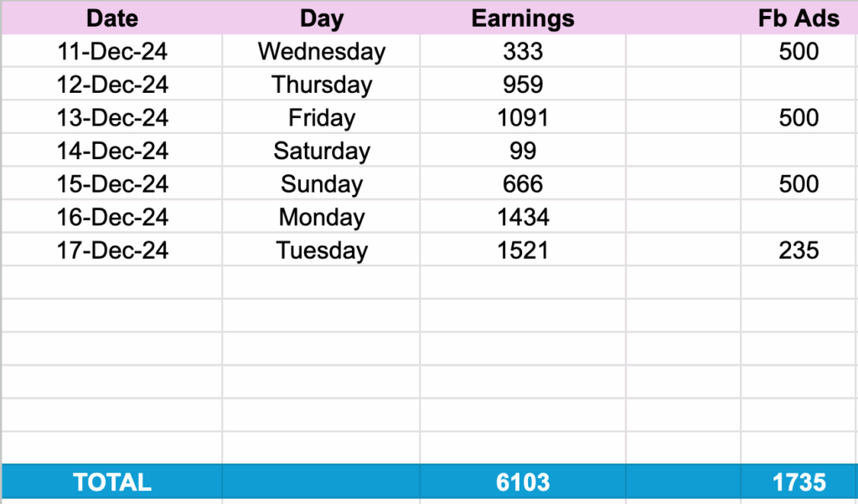Click the cell containing Thursday
858x504 pixels.
click(x=322, y=85)
